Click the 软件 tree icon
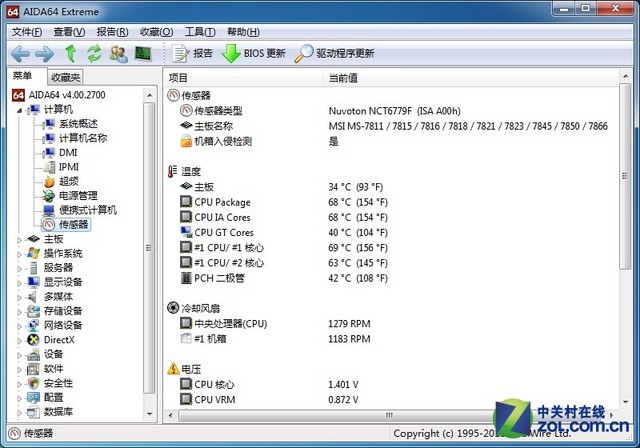640x448 pixels. 33,369
